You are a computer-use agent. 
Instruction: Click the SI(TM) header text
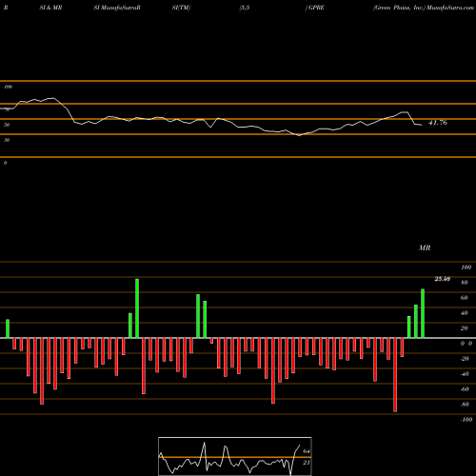(x=181, y=8)
